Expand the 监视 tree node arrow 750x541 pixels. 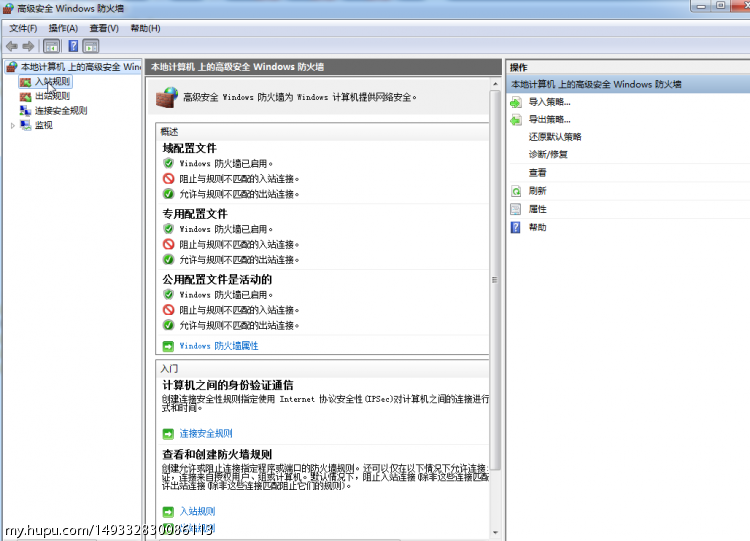coord(12,125)
